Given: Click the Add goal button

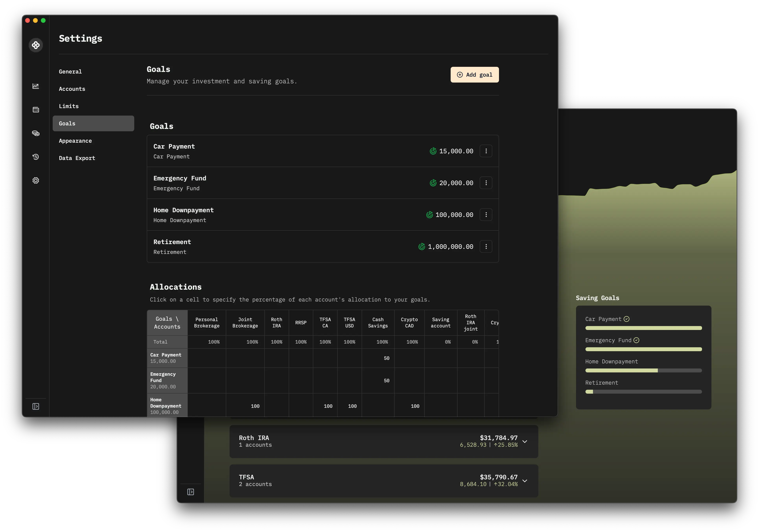Looking at the screenshot, I should point(474,75).
